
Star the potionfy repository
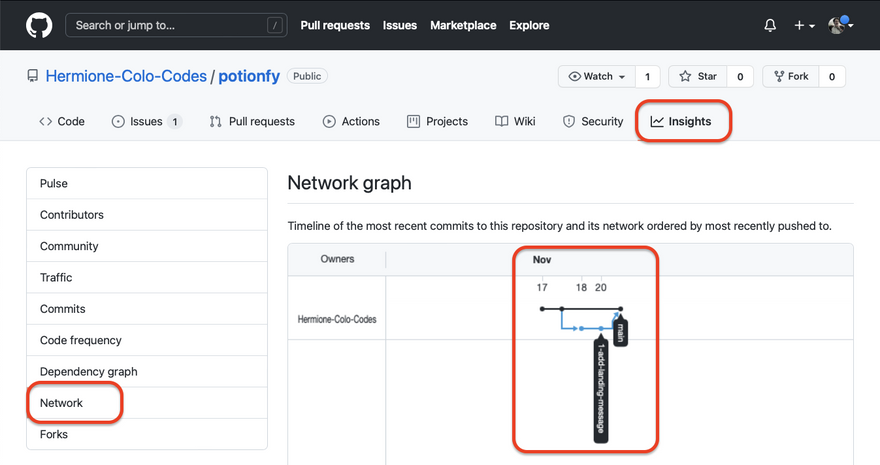[x=698, y=76]
